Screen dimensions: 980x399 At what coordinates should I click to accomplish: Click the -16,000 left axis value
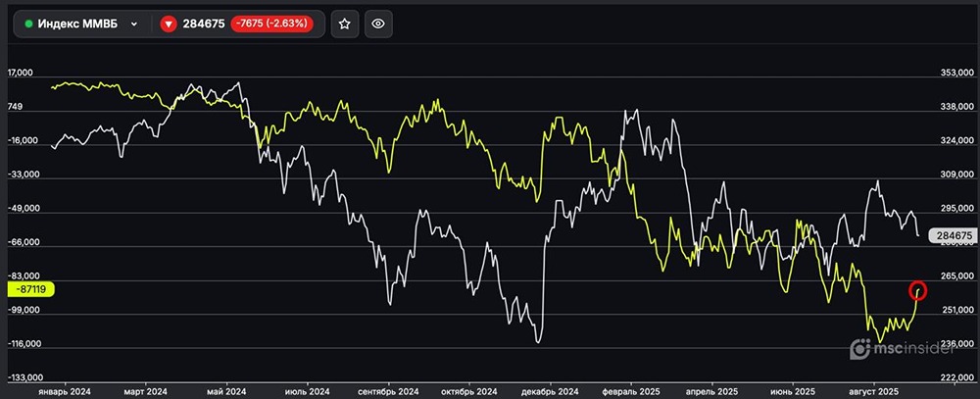[23, 141]
